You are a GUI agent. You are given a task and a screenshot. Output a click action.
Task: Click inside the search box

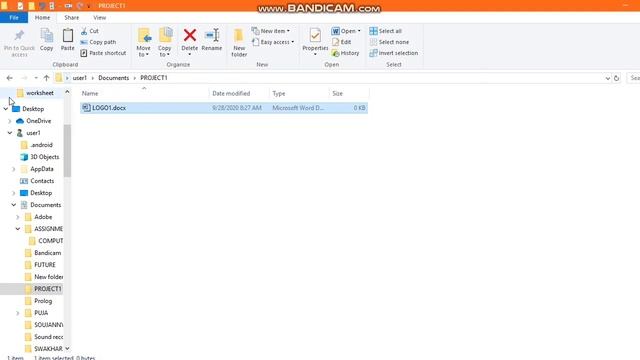coord(633,78)
